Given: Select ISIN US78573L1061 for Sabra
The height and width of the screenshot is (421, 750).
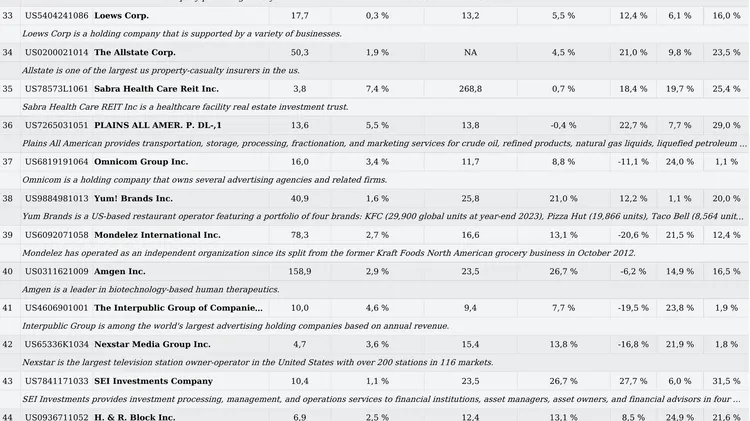Looking at the screenshot, I should [56, 89].
